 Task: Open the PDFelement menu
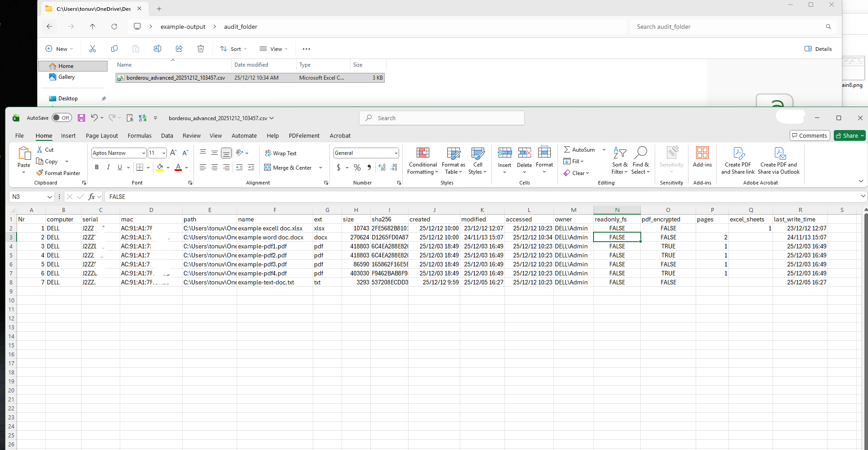(x=304, y=135)
